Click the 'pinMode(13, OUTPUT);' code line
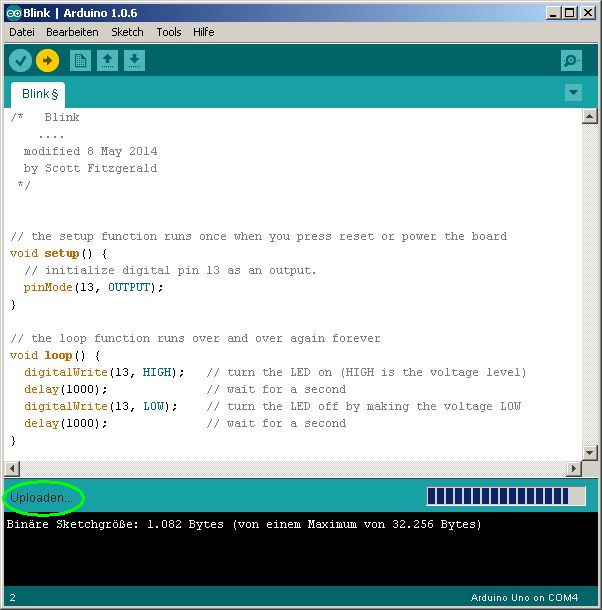This screenshot has height=610, width=602. coord(93,287)
